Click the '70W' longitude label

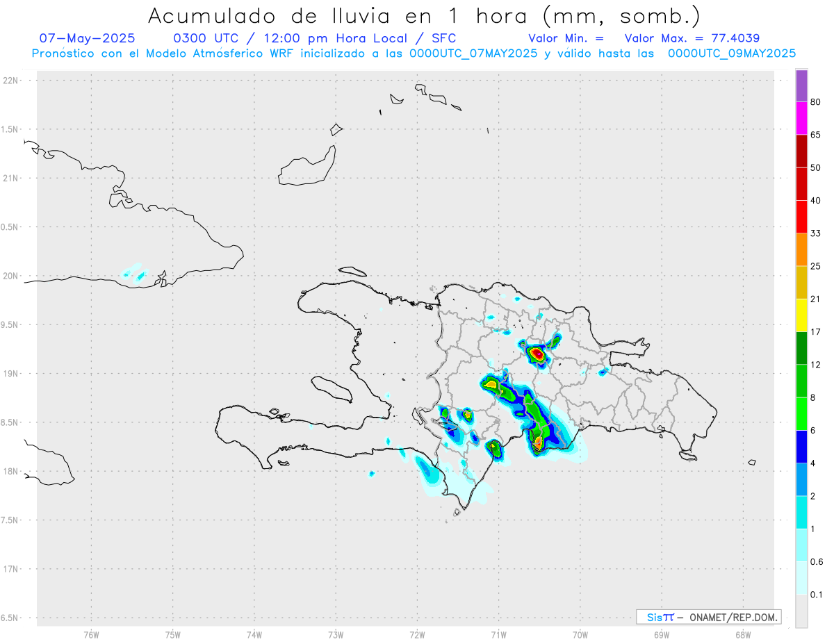click(x=580, y=635)
